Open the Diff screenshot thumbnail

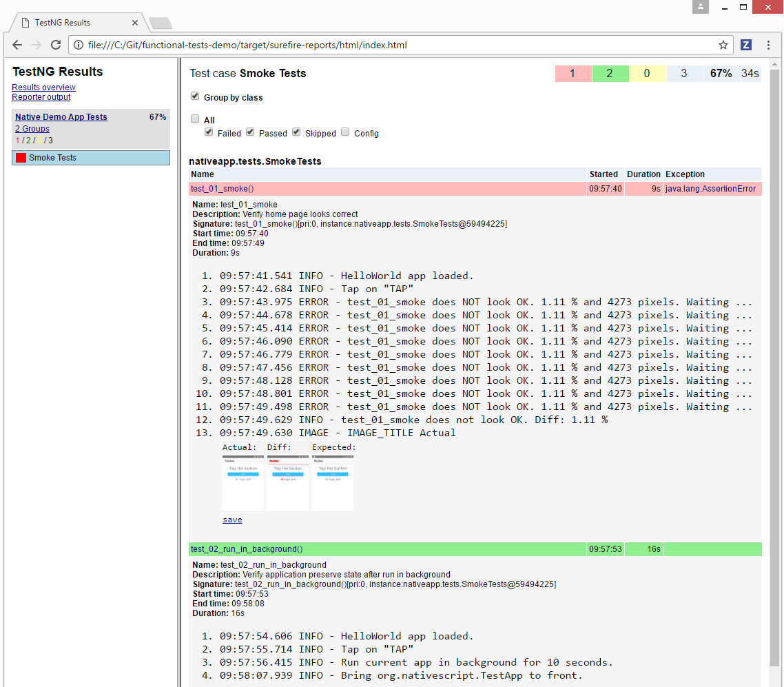pyautogui.click(x=288, y=483)
